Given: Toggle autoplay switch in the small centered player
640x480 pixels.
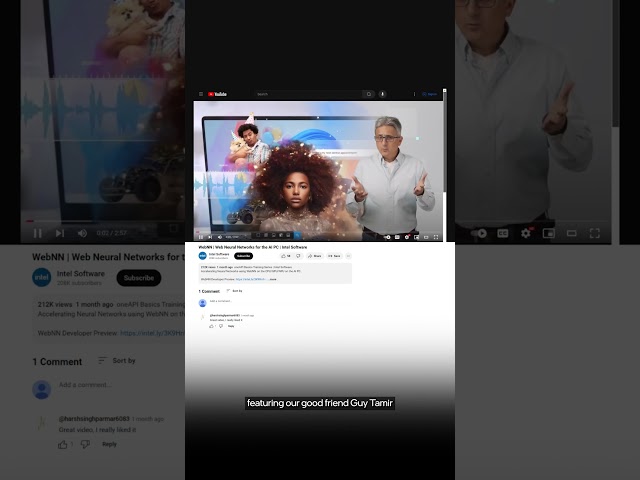Looking at the screenshot, I should (x=387, y=237).
